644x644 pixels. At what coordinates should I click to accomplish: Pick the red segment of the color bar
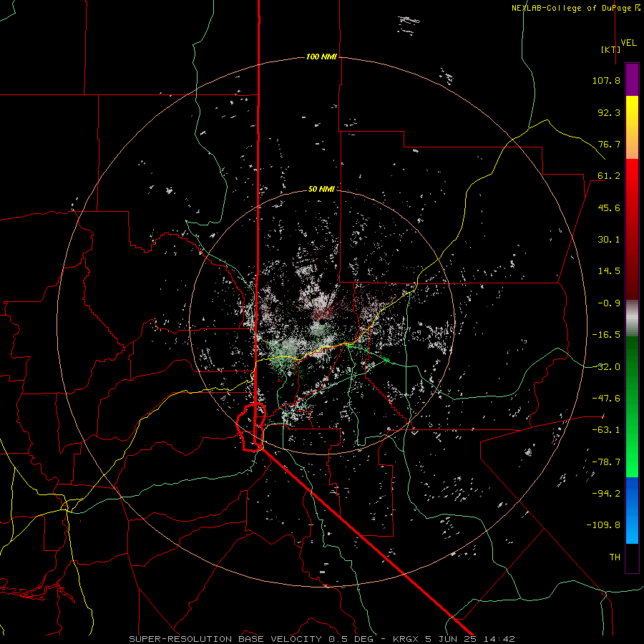(632, 229)
